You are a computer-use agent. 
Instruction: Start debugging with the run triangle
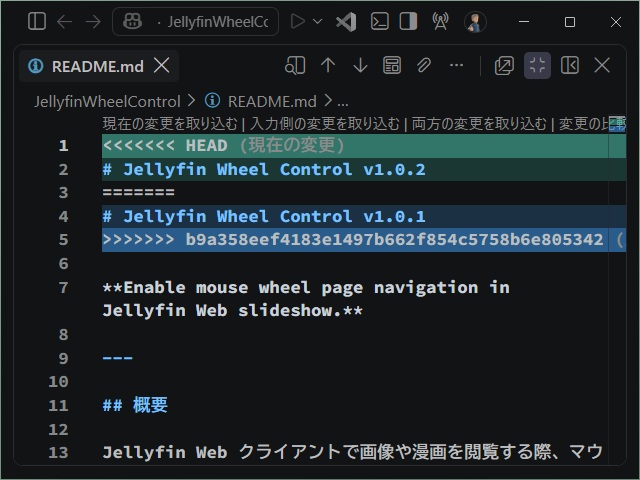pyautogui.click(x=298, y=21)
